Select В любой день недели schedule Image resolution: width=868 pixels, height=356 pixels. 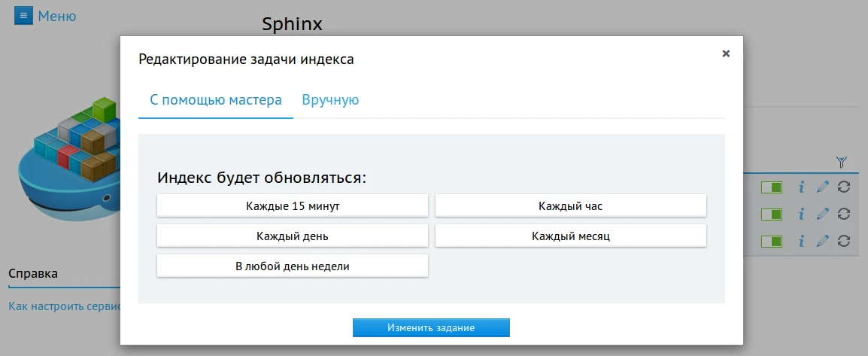pyautogui.click(x=293, y=266)
